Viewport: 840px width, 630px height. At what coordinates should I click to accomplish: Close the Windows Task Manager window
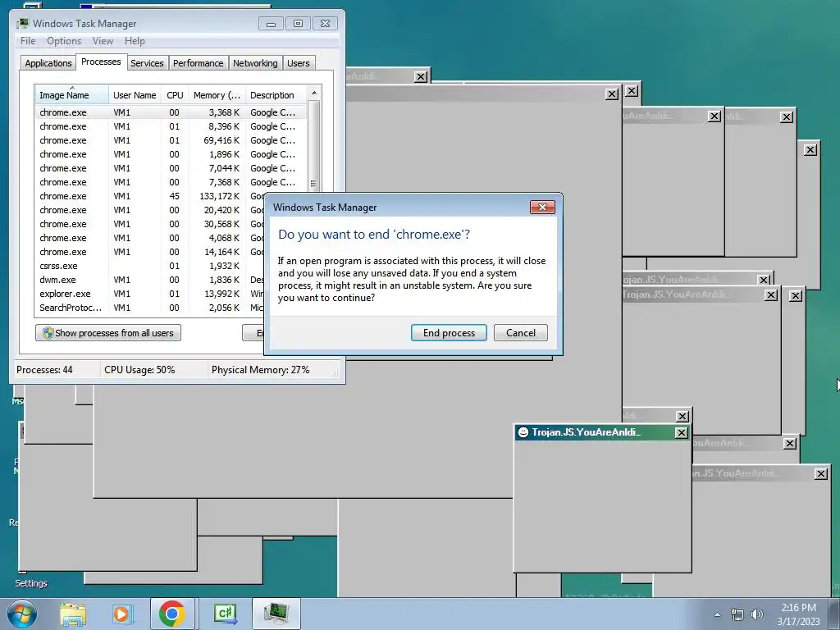point(325,24)
